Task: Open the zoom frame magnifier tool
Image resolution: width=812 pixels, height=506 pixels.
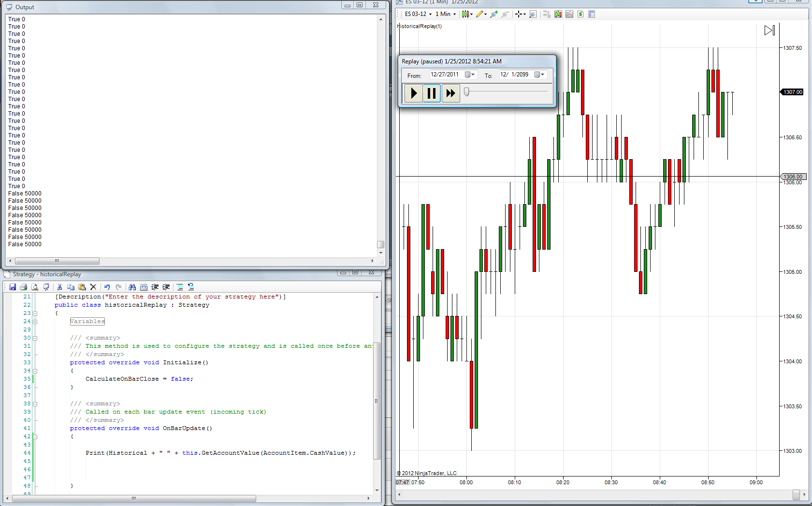Action: pyautogui.click(x=533, y=14)
